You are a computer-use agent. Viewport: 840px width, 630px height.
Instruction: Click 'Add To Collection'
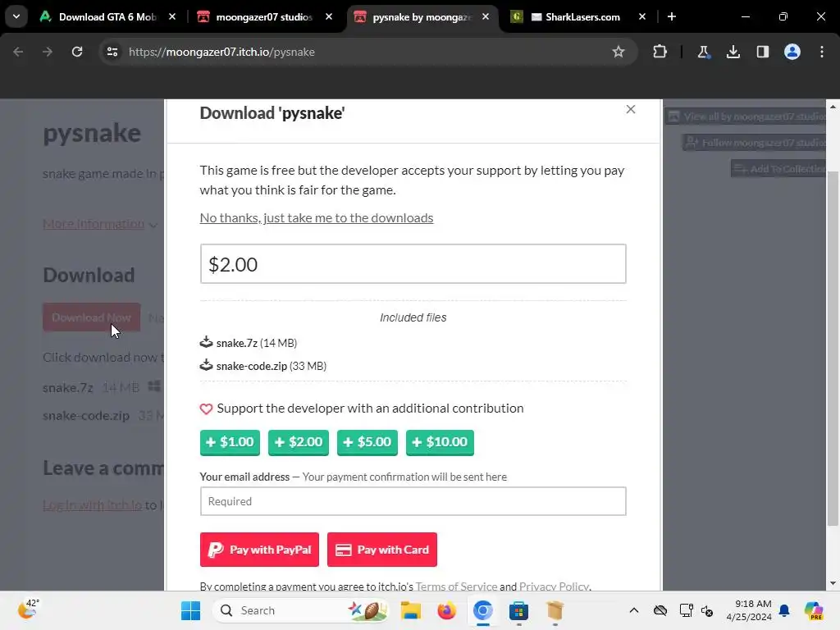pos(778,169)
